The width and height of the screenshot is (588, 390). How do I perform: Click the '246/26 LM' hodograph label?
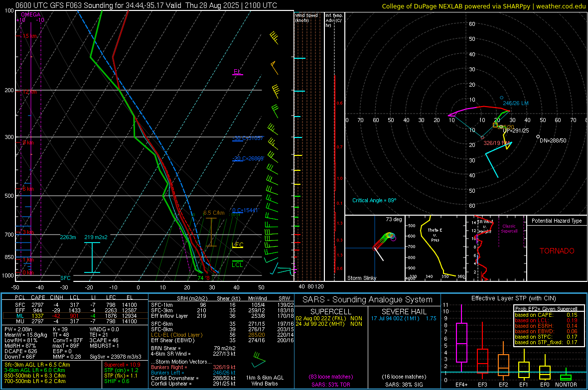(x=515, y=103)
